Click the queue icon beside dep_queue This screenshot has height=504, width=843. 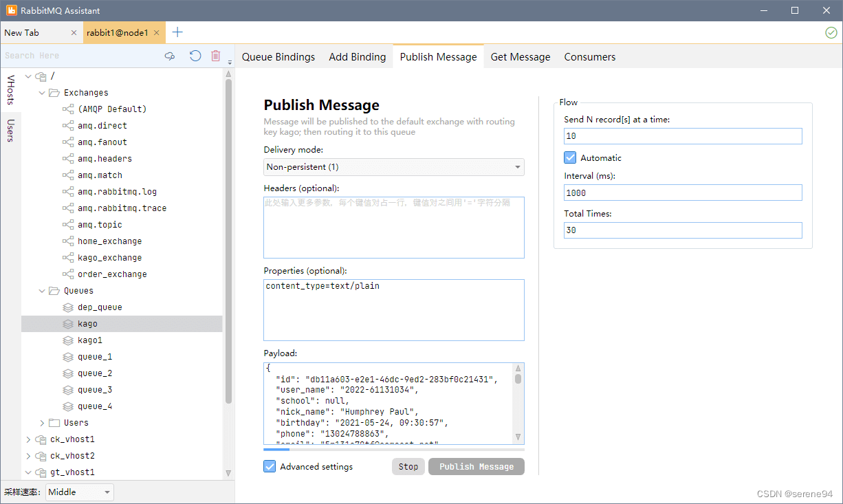click(x=68, y=307)
